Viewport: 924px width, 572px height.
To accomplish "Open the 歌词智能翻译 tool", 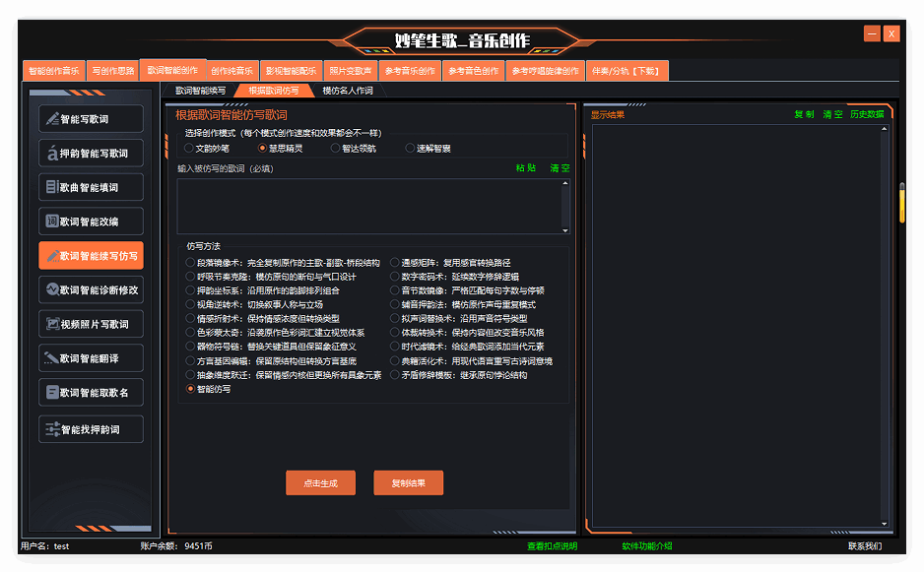I will coord(91,358).
